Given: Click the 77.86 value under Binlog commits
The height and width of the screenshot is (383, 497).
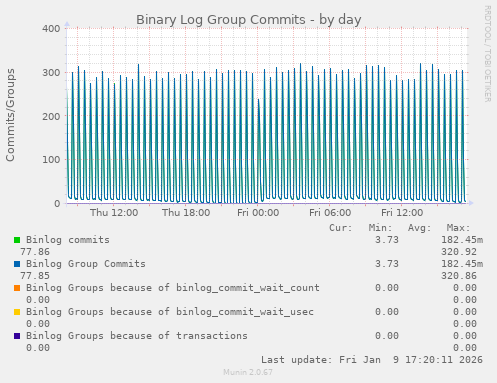Looking at the screenshot, I should (35, 252).
